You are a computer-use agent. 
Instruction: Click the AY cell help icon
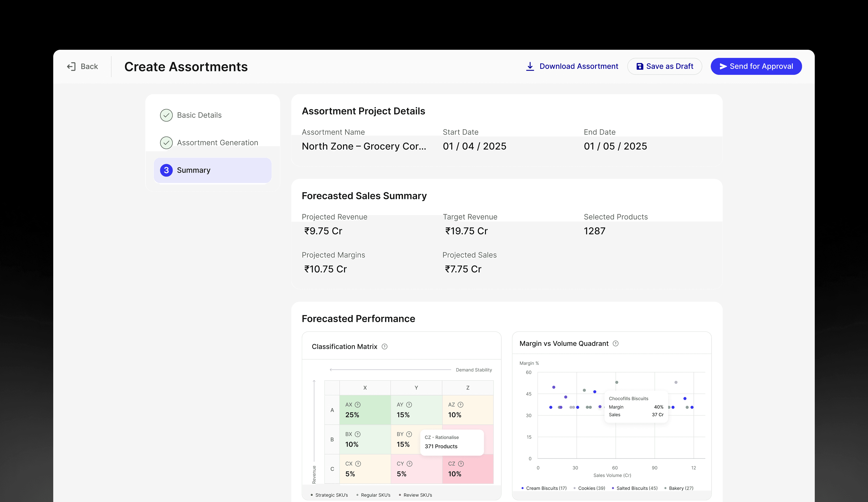click(409, 405)
